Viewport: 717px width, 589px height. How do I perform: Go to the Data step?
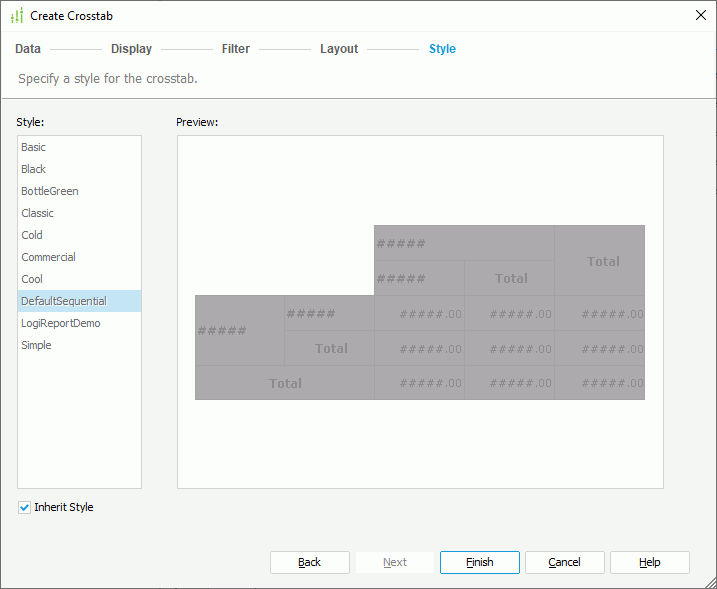click(x=28, y=49)
